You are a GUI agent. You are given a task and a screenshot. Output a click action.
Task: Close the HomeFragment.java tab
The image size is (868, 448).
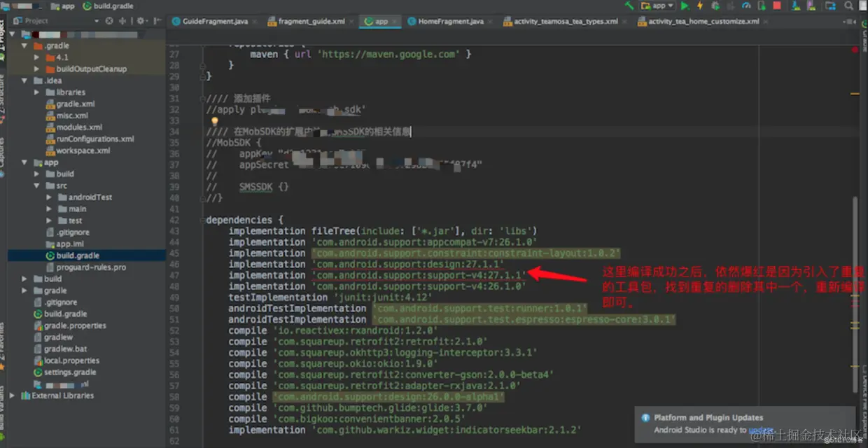tap(491, 22)
